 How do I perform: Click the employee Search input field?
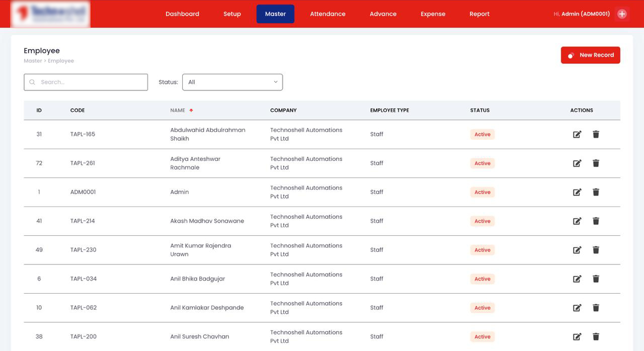(x=91, y=82)
